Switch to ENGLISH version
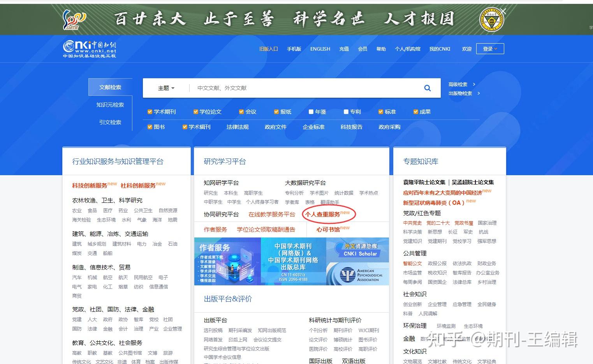Screen dimensions: 593x364 pyautogui.click(x=320, y=49)
